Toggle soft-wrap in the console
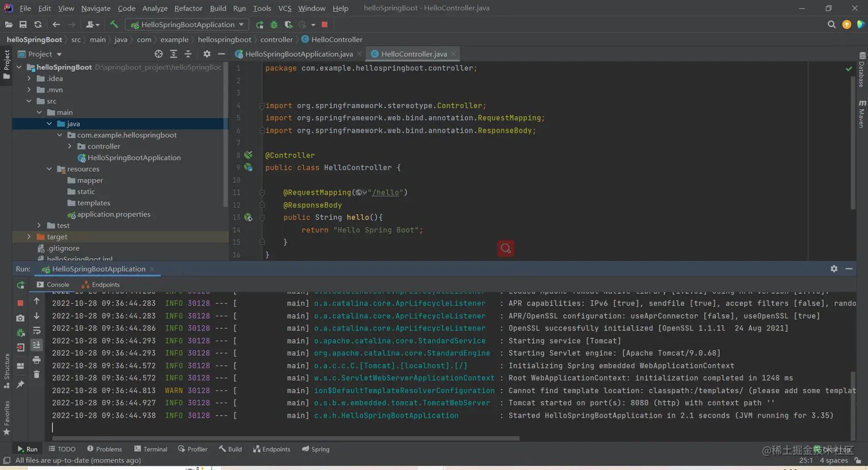Screen dimensions: 868x470 coord(37,330)
